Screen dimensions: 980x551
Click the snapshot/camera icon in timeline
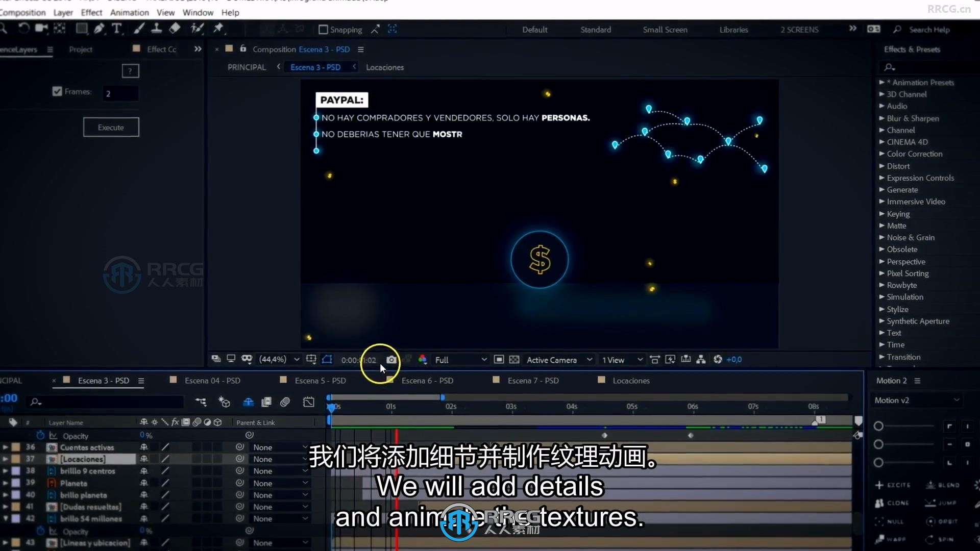point(390,359)
